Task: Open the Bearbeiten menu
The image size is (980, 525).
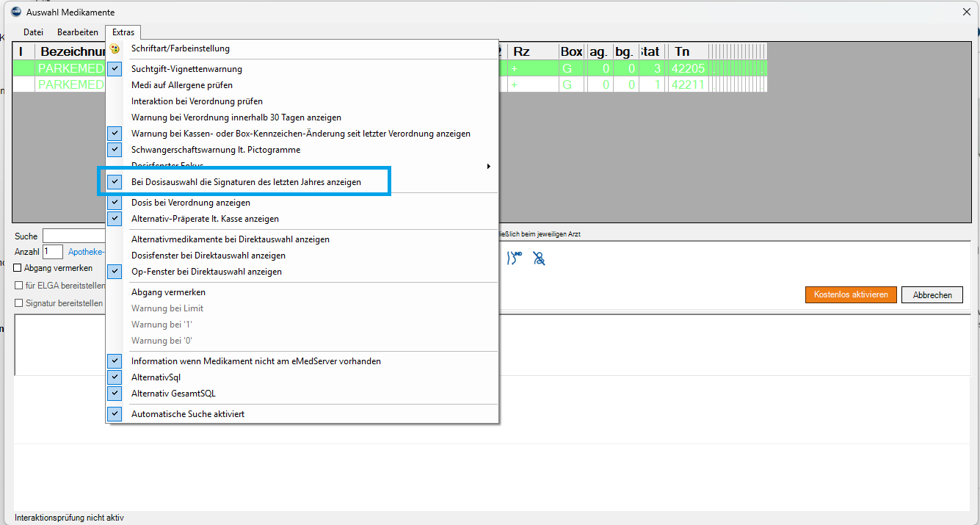Action: [x=78, y=32]
